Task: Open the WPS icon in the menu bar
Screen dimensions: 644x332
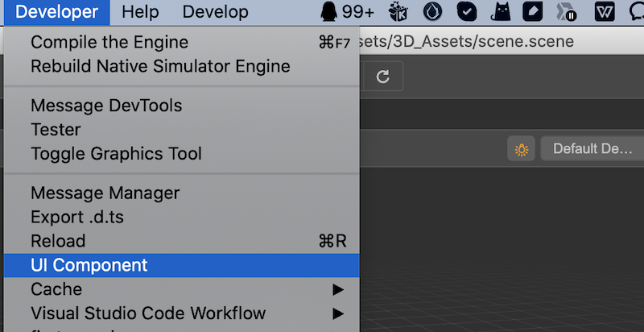Action: click(605, 12)
